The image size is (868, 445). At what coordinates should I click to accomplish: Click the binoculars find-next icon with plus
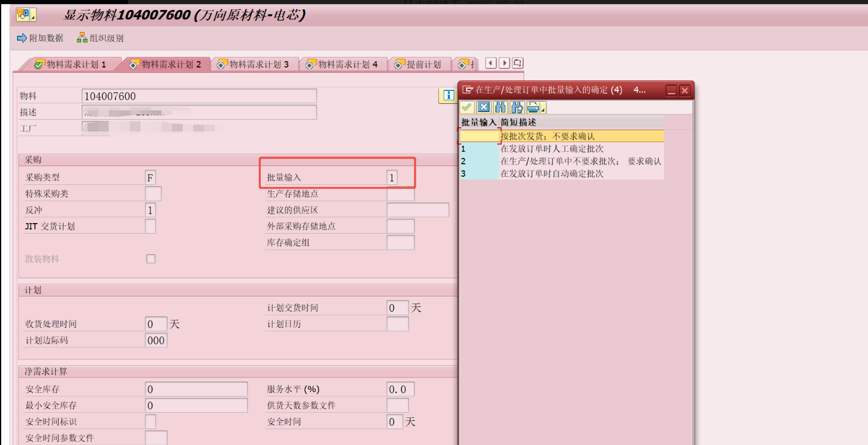tap(517, 107)
